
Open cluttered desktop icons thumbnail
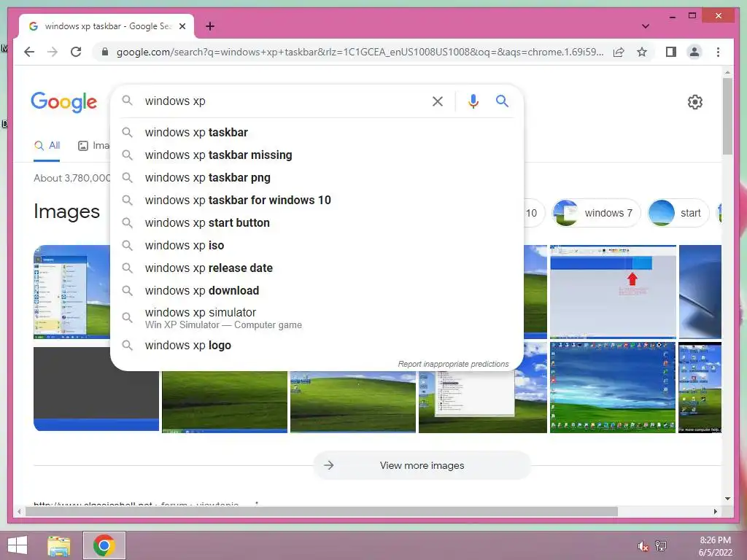click(613, 388)
